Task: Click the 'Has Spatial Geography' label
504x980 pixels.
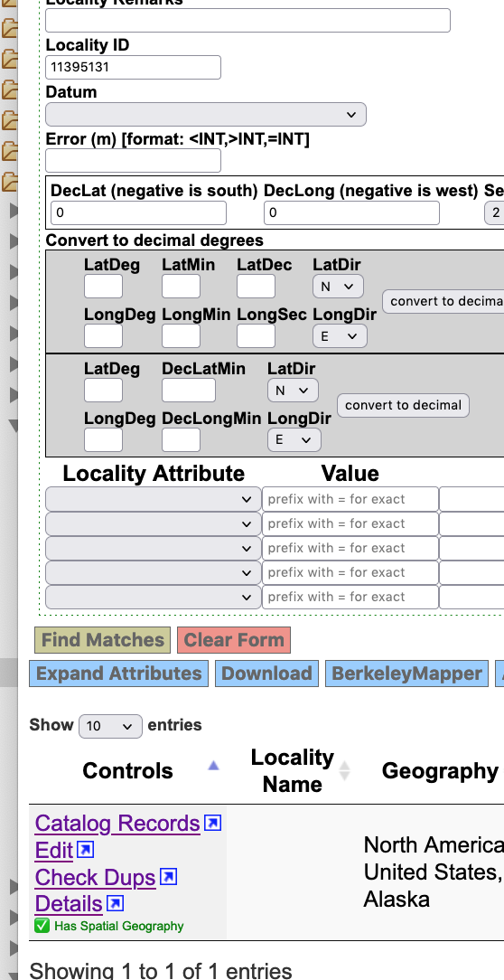Action: (x=118, y=927)
